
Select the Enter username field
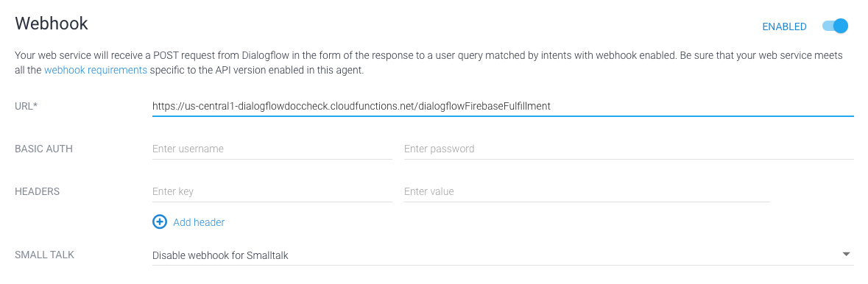tap(272, 149)
